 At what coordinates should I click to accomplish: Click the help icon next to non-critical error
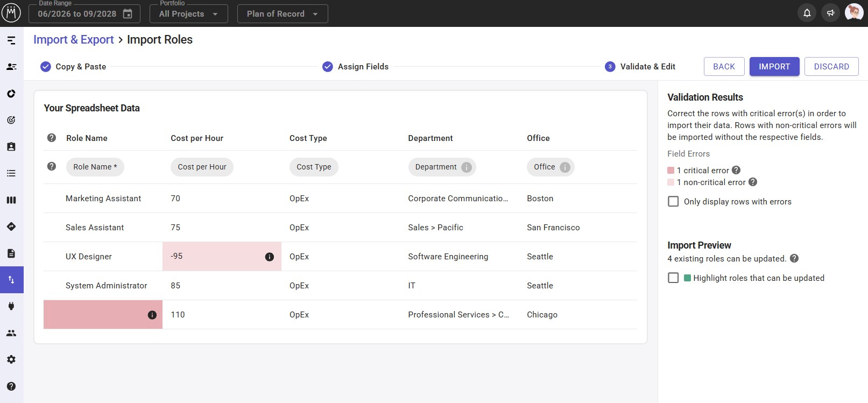click(753, 182)
